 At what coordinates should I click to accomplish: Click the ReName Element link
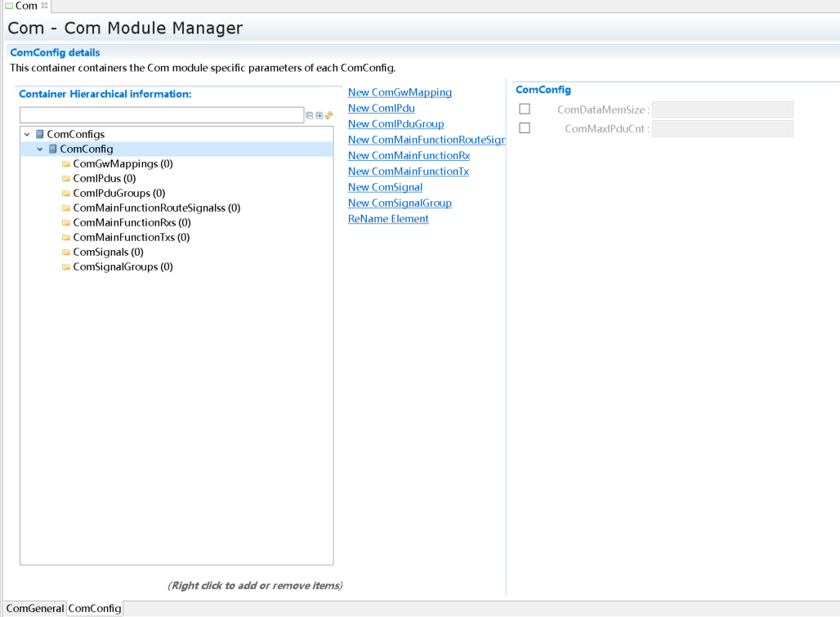coord(388,218)
